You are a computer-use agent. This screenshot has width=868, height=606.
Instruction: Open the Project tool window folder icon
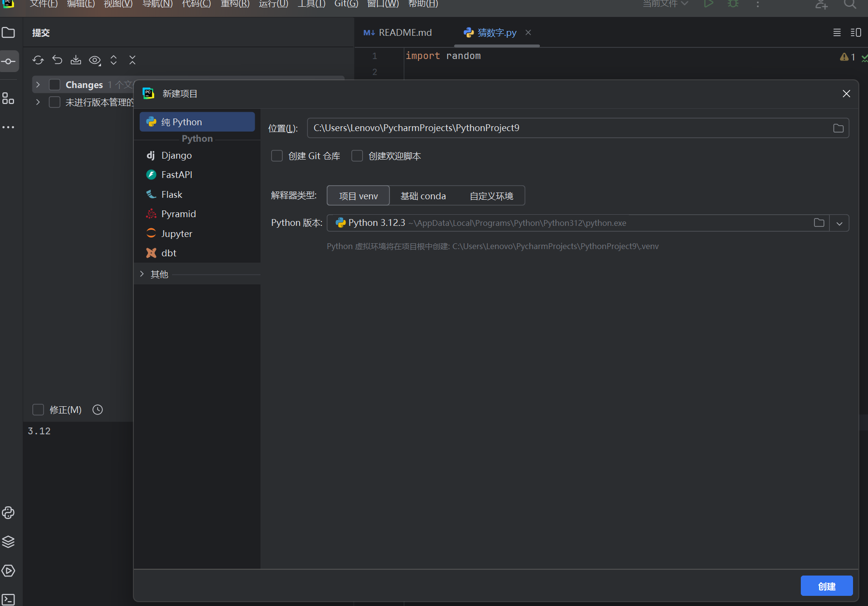click(9, 33)
